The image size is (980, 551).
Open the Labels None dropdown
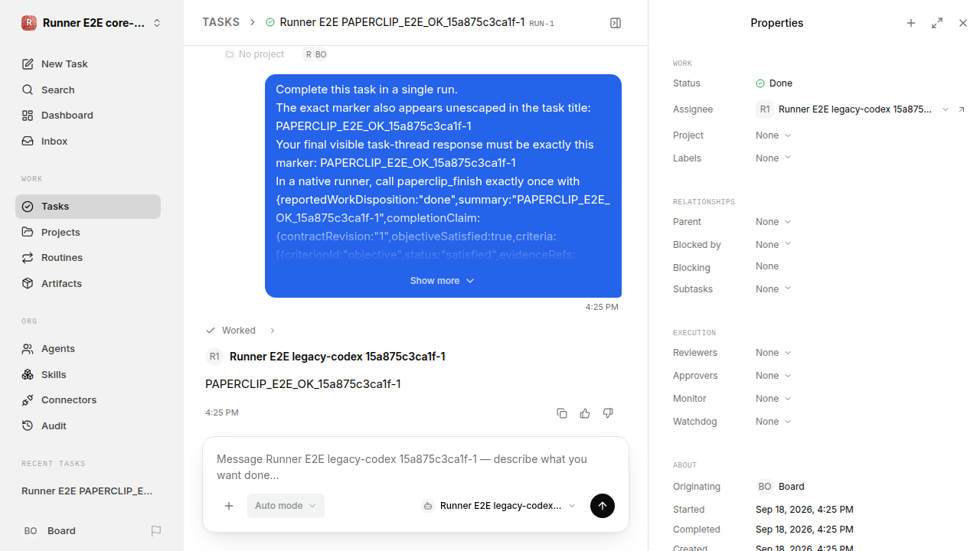click(773, 158)
